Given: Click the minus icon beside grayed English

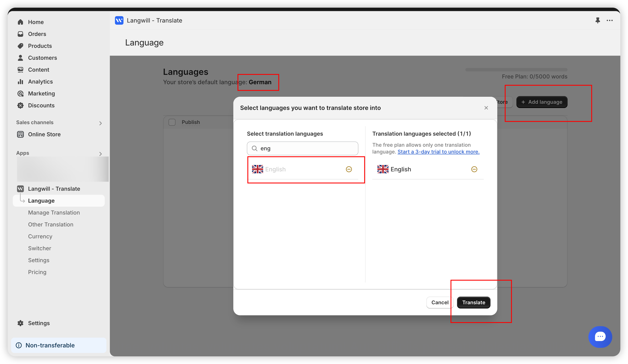Looking at the screenshot, I should pos(349,169).
